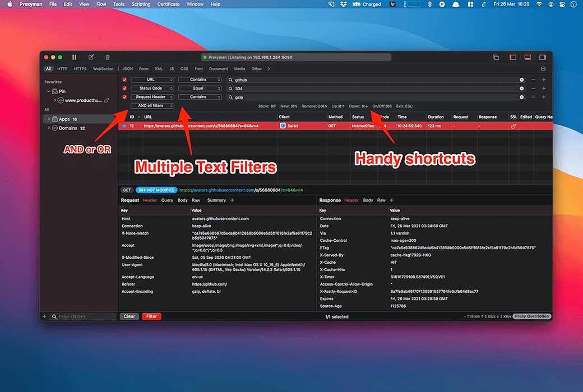Open the Scripting menu

141,4
